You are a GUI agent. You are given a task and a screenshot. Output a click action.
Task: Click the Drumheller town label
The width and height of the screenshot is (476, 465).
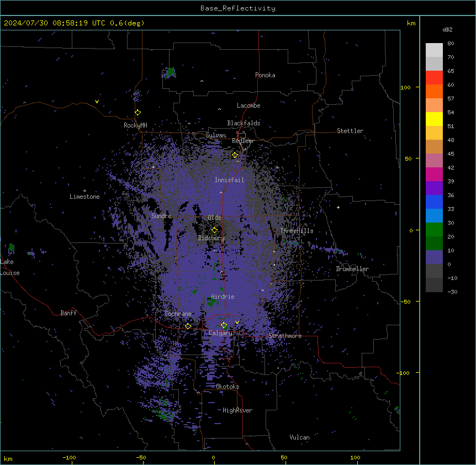tap(352, 269)
